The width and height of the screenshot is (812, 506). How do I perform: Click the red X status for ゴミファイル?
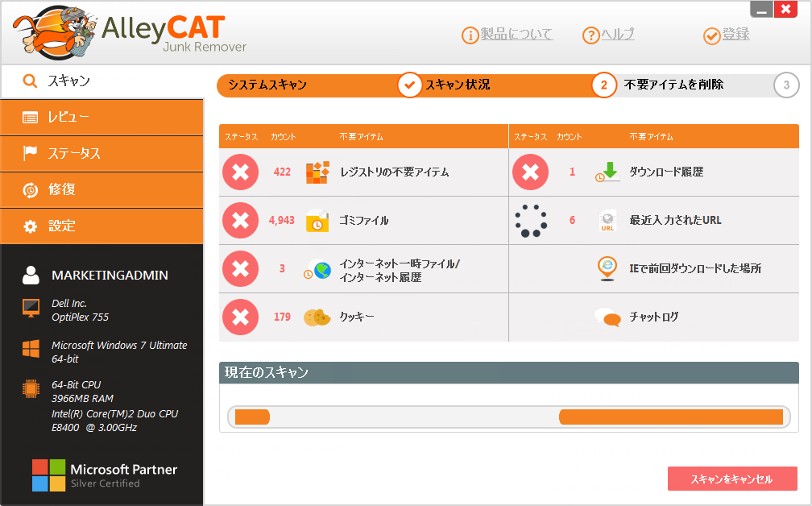click(240, 220)
